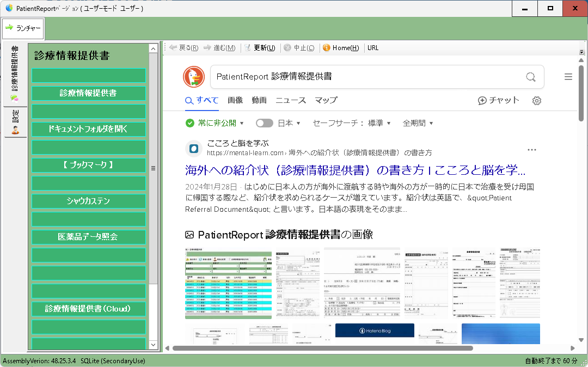Screen dimensions: 588x367
Task: Open the hamburger menu icon
Action: coord(568,77)
